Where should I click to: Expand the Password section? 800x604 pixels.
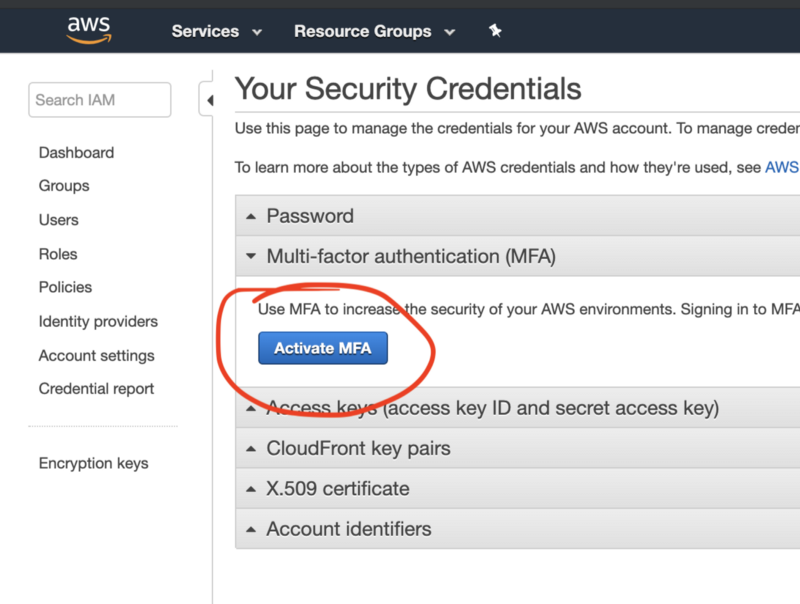(x=310, y=215)
